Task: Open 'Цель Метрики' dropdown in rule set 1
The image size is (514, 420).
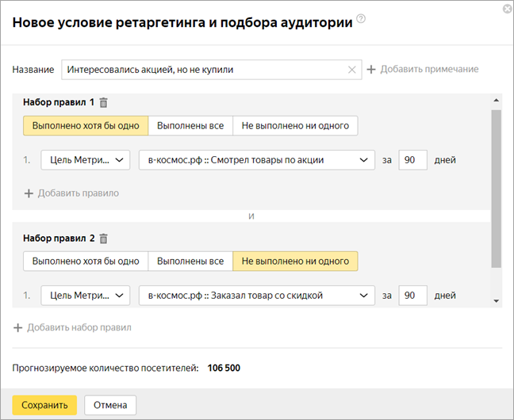Action: 86,160
